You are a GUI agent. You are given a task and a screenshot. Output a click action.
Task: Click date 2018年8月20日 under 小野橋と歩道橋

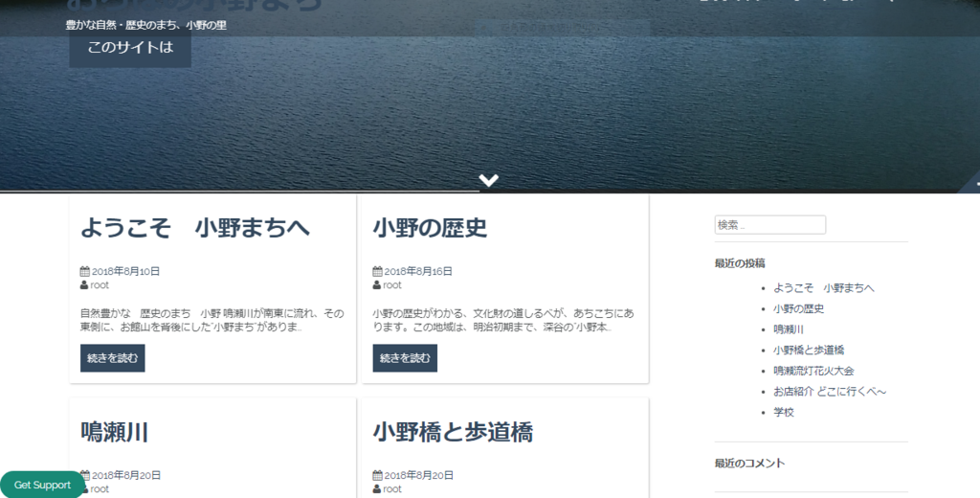[419, 475]
